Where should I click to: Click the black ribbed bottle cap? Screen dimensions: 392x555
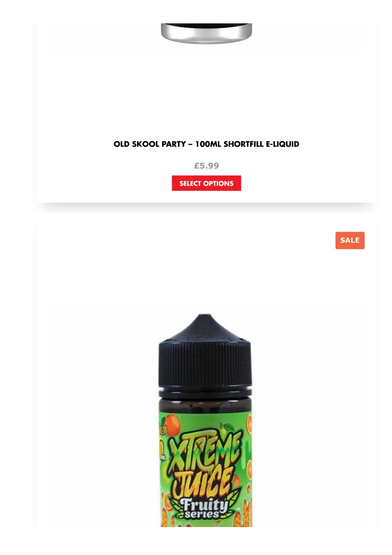point(205,364)
